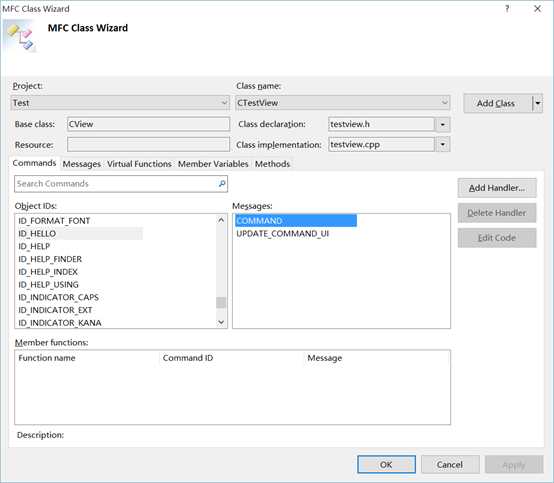Screen dimensions: 554x483
Task: Switch to the Messages tab
Action: tap(82, 164)
